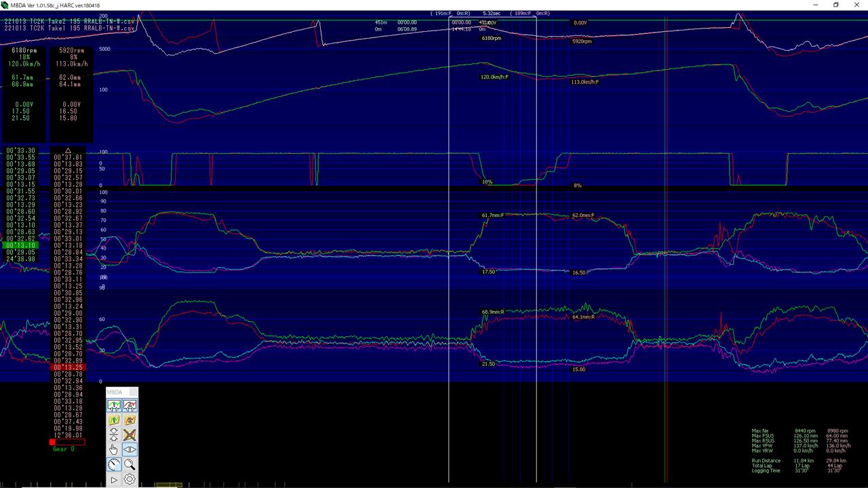The width and height of the screenshot is (868, 488).
Task: Click the 120.0km/h:F label on speed graph
Action: (494, 77)
